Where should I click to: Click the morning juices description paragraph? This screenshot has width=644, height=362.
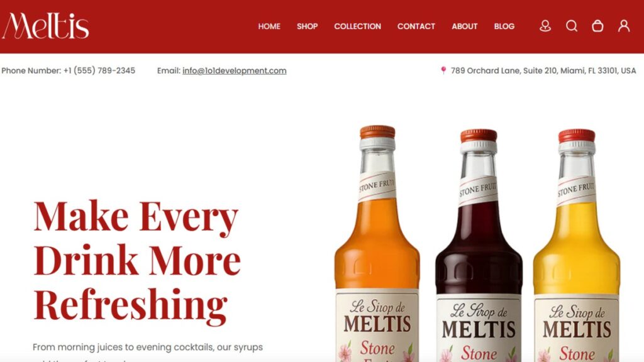coord(148,352)
